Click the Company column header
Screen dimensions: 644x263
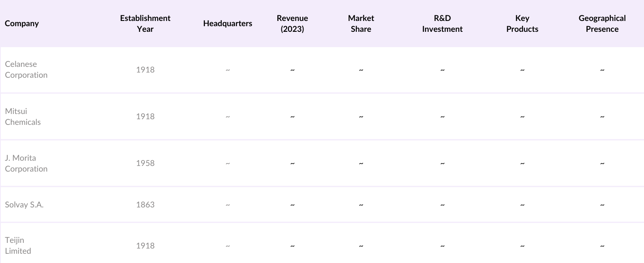coord(22,23)
